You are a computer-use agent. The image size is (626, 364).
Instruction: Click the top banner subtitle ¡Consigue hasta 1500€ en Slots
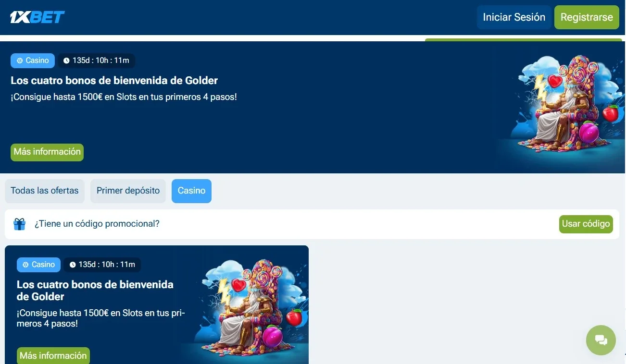[x=124, y=97]
